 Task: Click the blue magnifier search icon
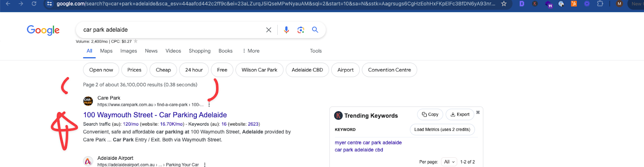coord(315,30)
